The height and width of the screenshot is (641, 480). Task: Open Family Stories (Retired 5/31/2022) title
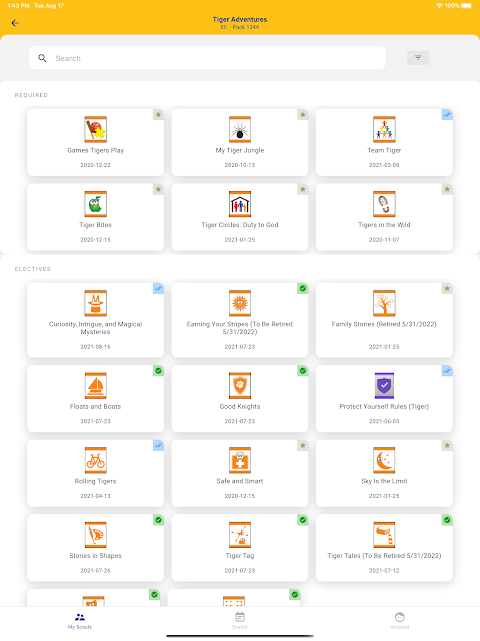click(x=384, y=324)
